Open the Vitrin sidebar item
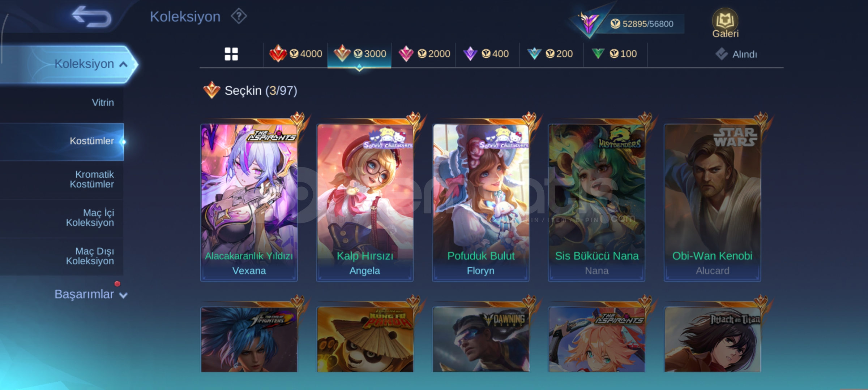 (103, 103)
